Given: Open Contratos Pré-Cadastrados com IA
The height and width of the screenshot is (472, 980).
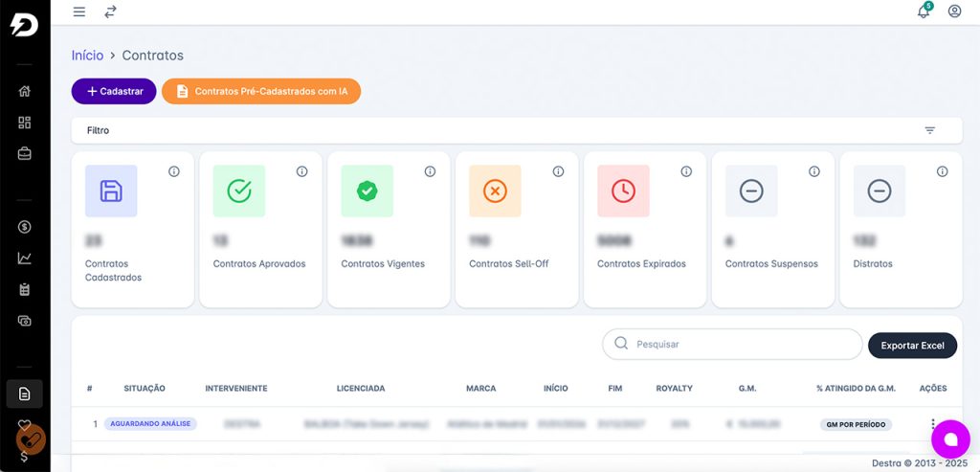Looking at the screenshot, I should [x=261, y=91].
